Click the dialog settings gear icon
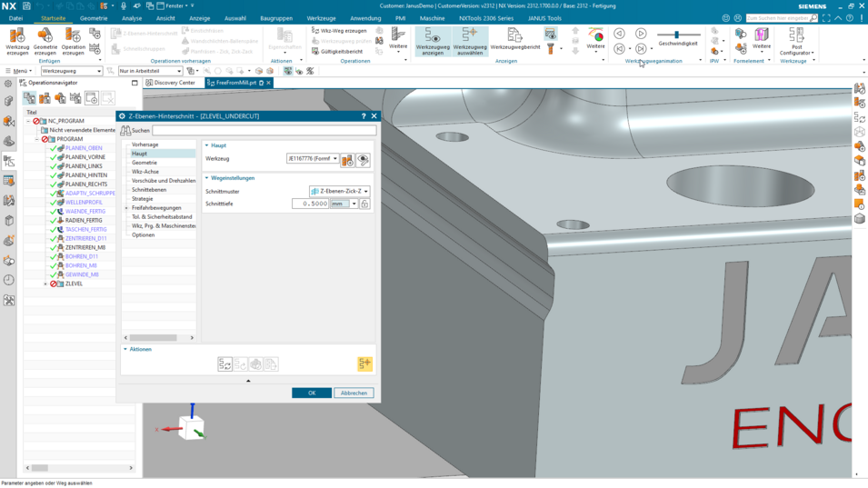This screenshot has height=488, width=868. (123, 116)
